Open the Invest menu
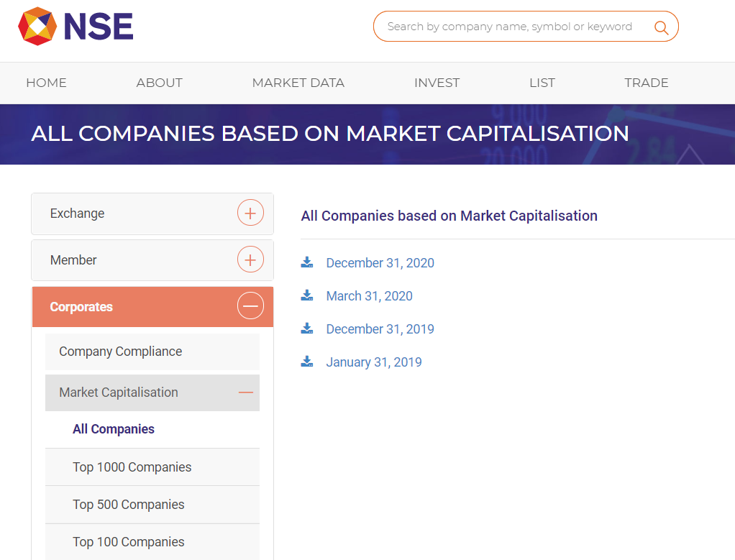The width and height of the screenshot is (735, 560). point(437,83)
